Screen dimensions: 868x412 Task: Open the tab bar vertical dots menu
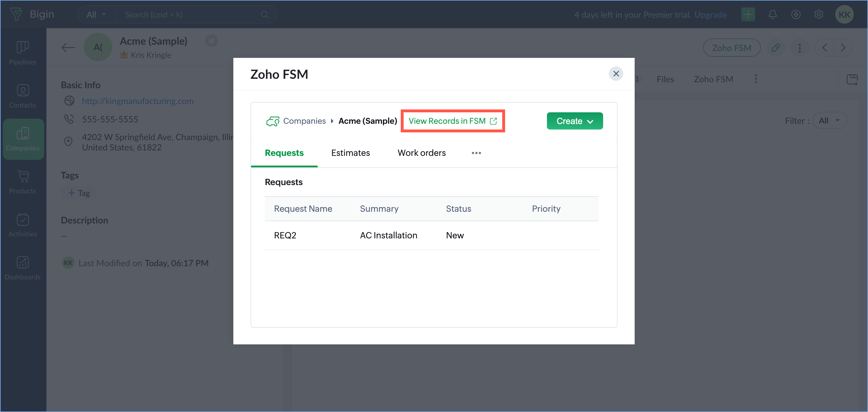756,79
